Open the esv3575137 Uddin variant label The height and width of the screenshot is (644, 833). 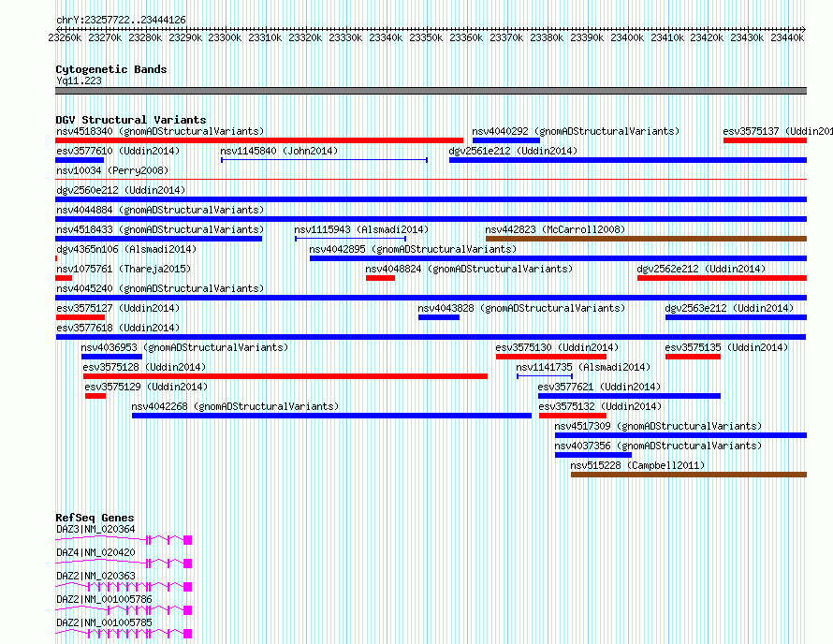point(777,131)
